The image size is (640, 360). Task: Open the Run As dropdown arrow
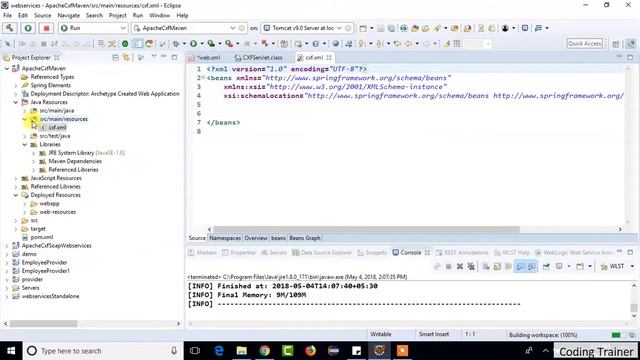coord(202,44)
